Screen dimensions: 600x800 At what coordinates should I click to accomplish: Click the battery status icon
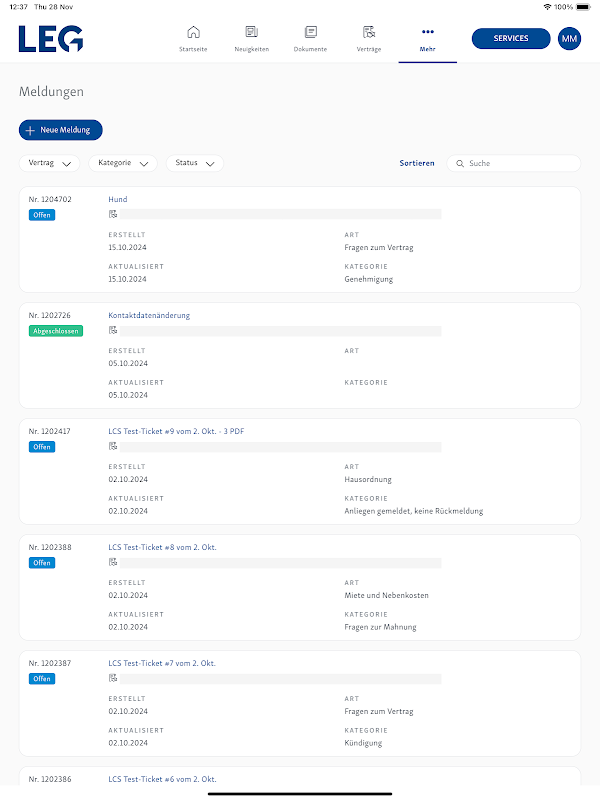coord(584,7)
